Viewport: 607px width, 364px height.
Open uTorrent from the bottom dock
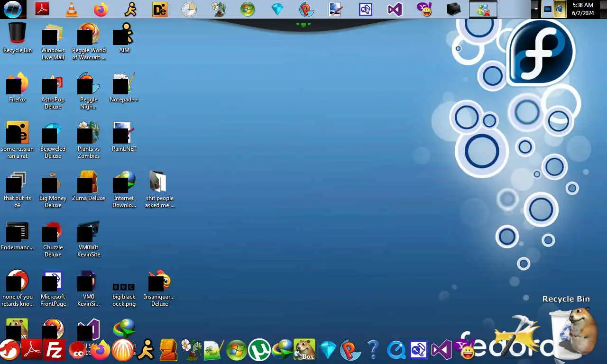click(x=259, y=351)
